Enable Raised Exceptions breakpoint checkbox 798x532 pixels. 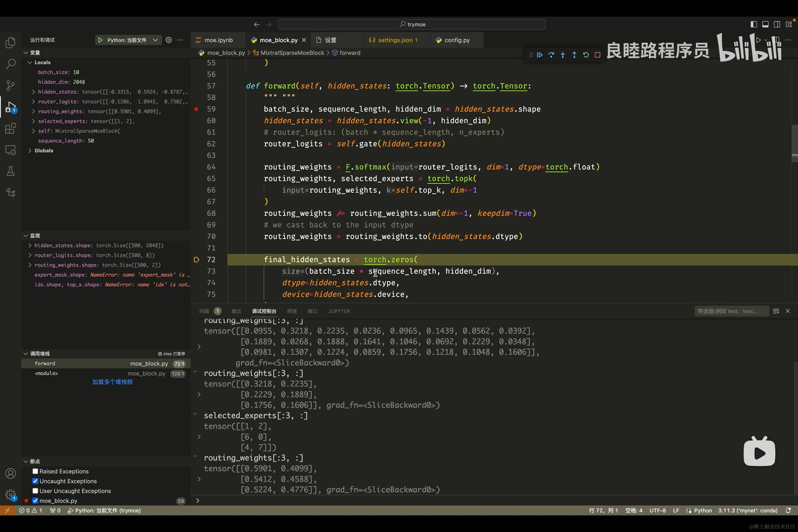(35, 471)
